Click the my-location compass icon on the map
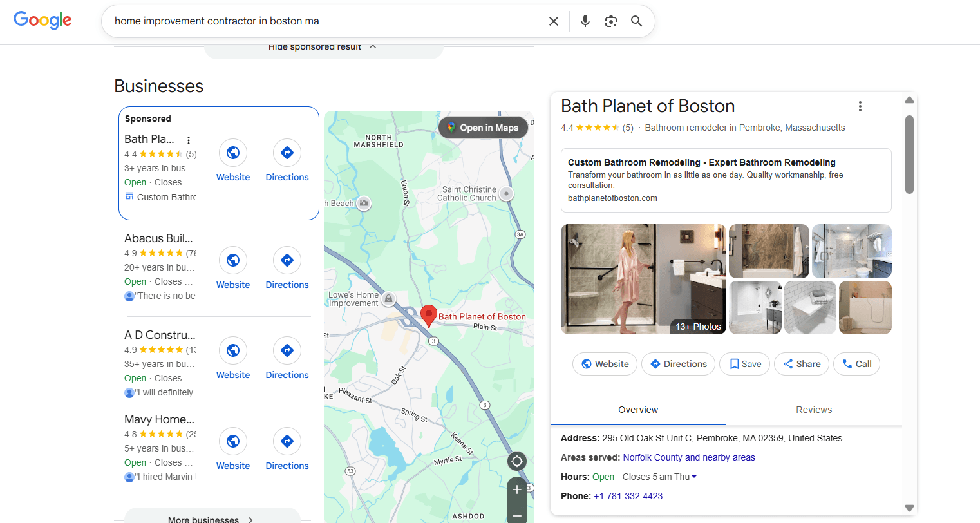 tap(517, 461)
